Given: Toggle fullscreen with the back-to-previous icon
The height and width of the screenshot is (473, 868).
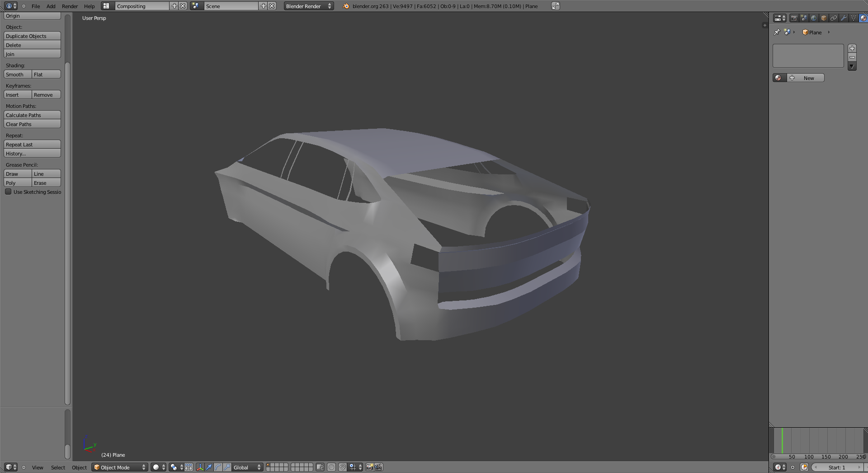Looking at the screenshot, I should pos(556,6).
